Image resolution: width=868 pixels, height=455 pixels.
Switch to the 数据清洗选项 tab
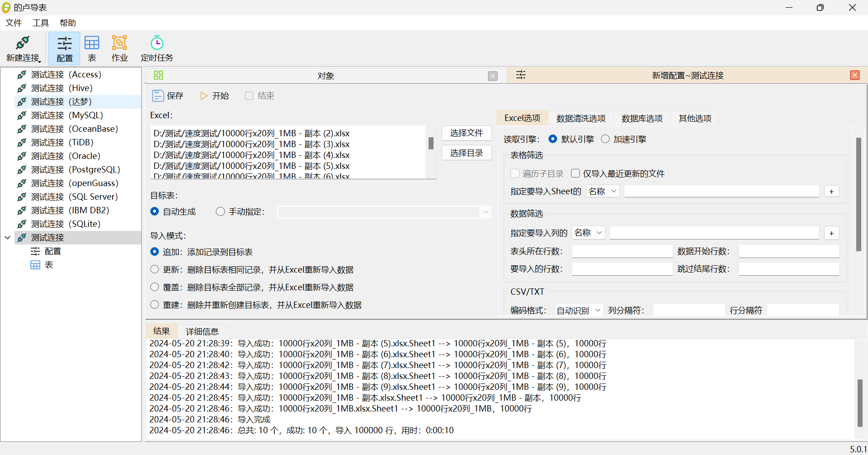tap(581, 118)
